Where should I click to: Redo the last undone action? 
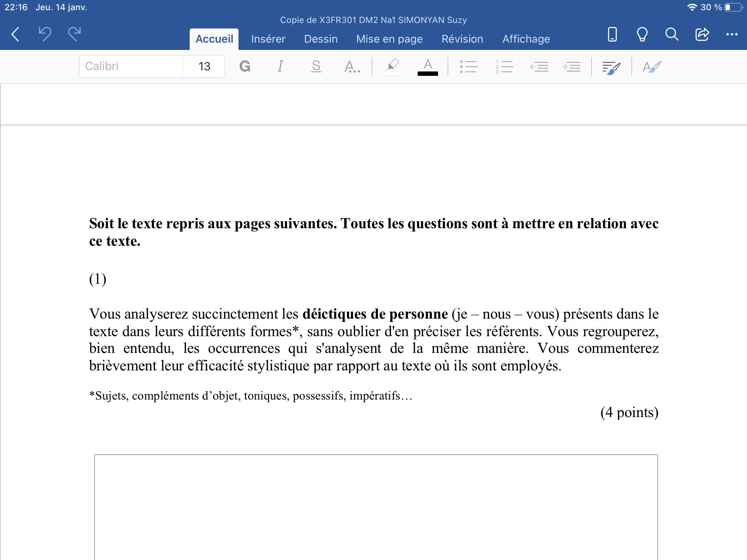[74, 34]
